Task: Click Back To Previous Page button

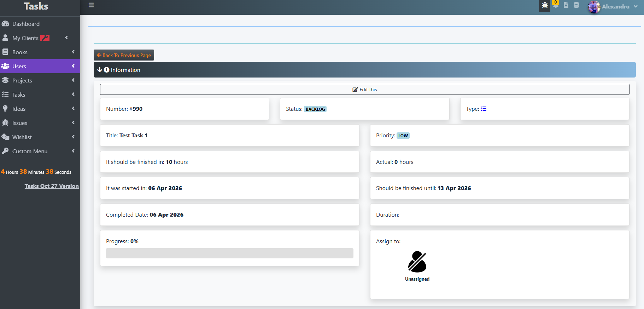Action: 124,55
